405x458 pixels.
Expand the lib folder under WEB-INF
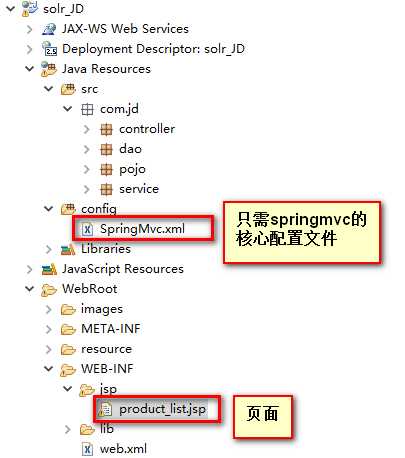coord(68,429)
